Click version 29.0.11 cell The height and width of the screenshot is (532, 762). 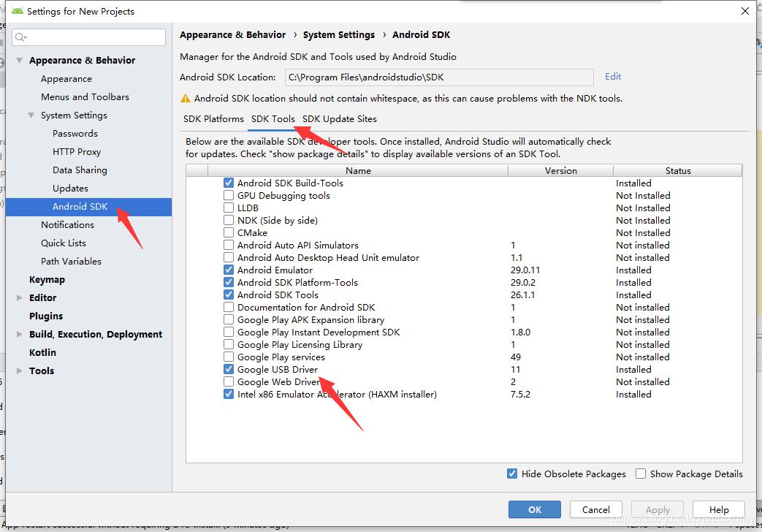point(525,270)
